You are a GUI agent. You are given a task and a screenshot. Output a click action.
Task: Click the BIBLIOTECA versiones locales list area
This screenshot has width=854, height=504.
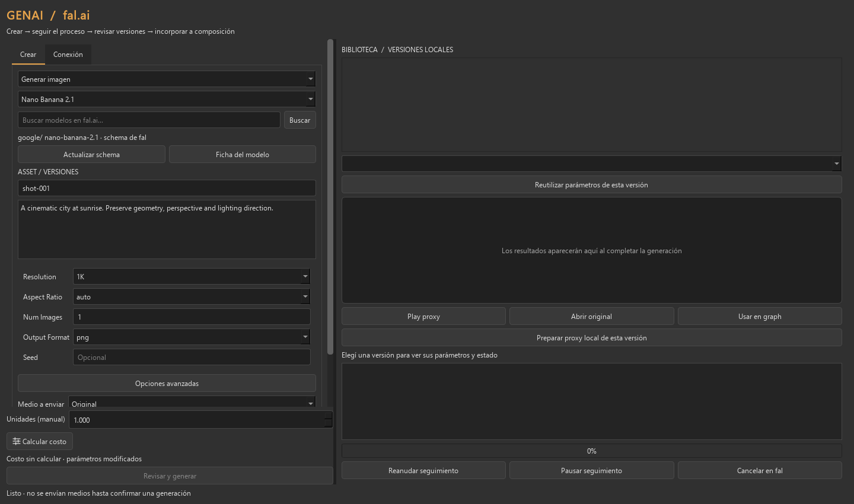[x=592, y=104]
